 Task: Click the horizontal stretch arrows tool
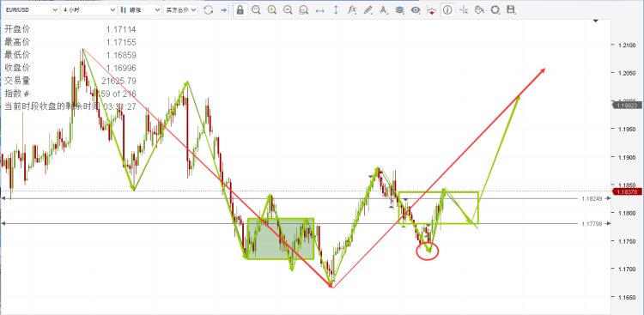click(319, 10)
